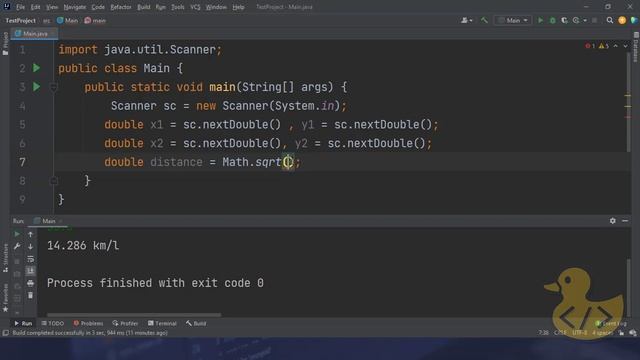Open the Project tool window sidebar button
This screenshot has height=360, width=640.
click(5, 43)
